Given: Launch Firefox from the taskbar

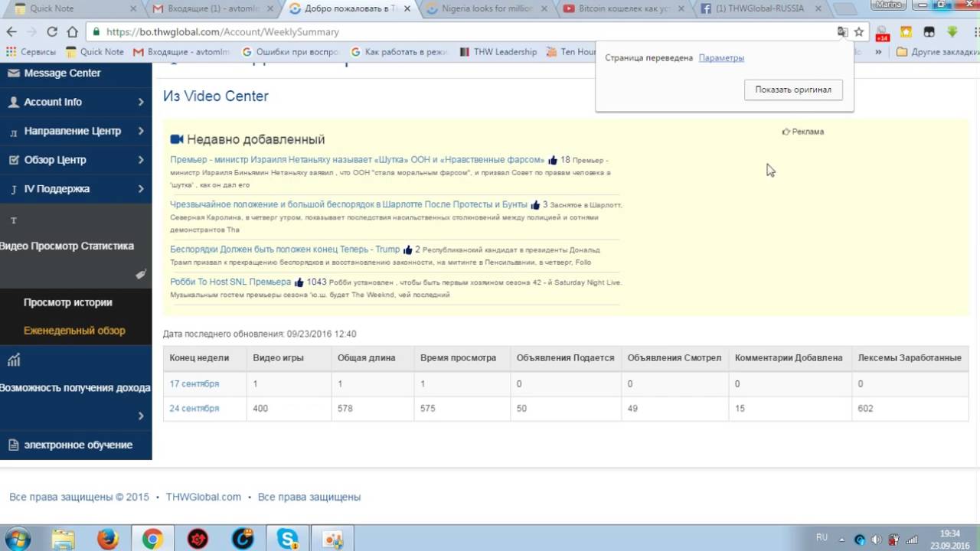Looking at the screenshot, I should tap(108, 539).
